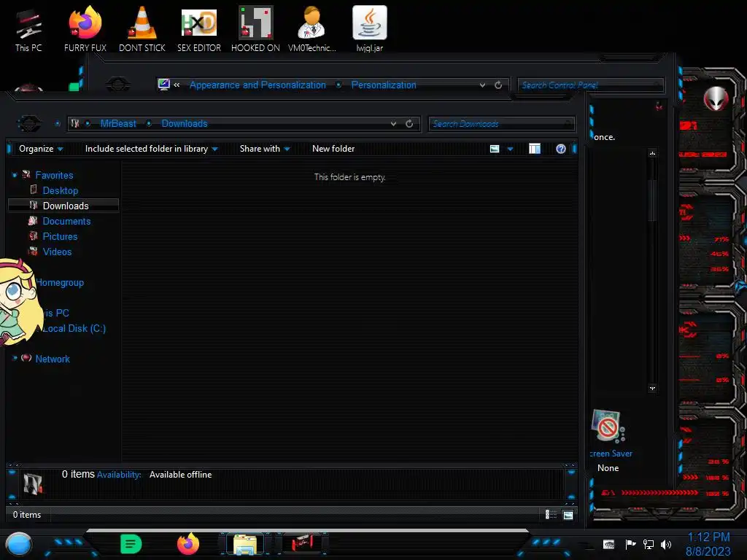Screen dimensions: 747x560
Task: Switch to large icons view in status bar
Action: pyautogui.click(x=568, y=515)
